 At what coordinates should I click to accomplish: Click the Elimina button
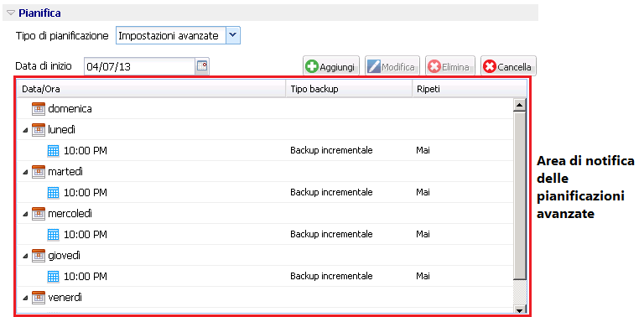pyautogui.click(x=450, y=66)
